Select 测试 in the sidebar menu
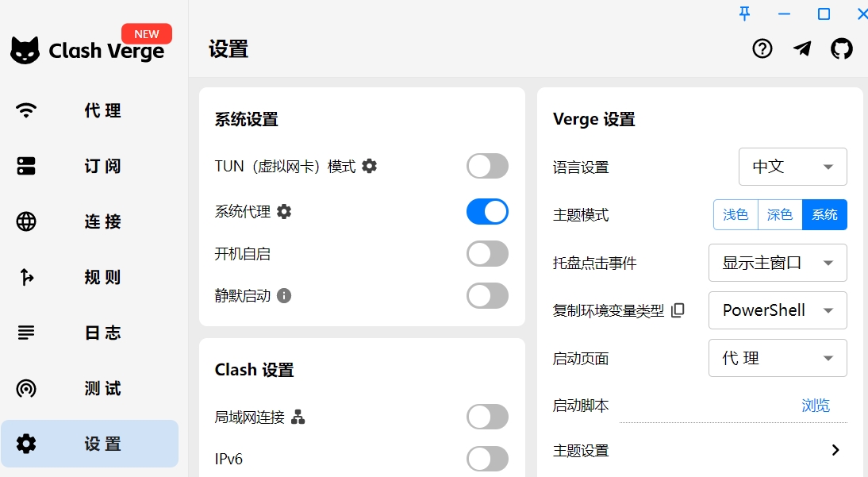 26,388
